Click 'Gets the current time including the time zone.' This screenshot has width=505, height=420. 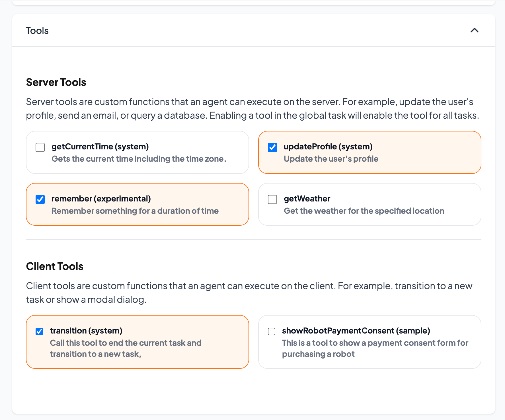point(139,159)
